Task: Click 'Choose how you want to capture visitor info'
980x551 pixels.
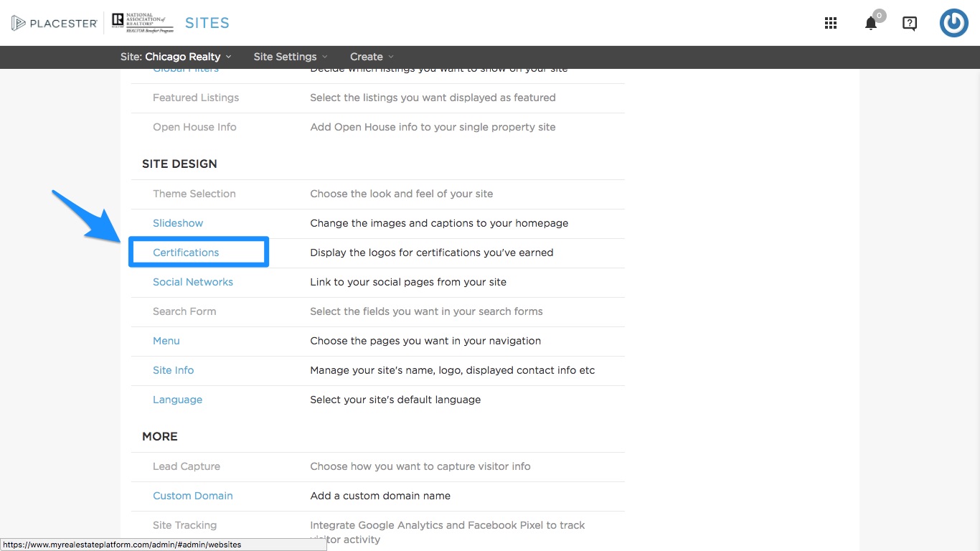Action: (x=420, y=466)
